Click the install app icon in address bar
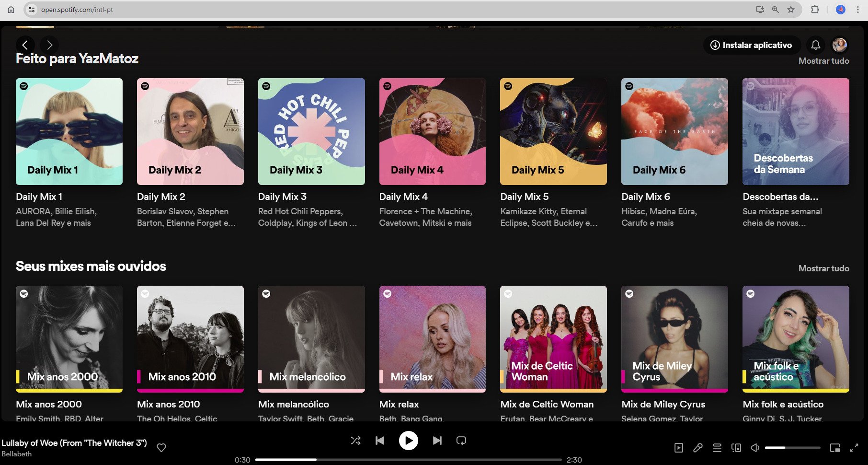Screen dimensions: 868x465 click(x=760, y=10)
